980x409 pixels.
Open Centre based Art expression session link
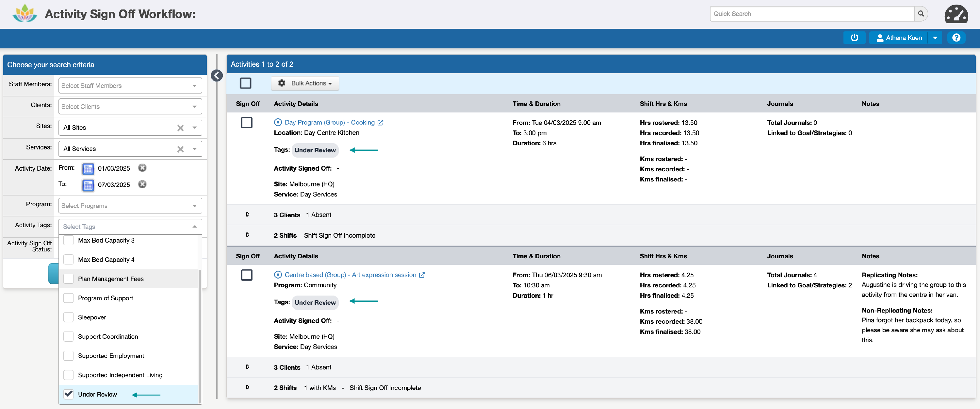click(350, 275)
